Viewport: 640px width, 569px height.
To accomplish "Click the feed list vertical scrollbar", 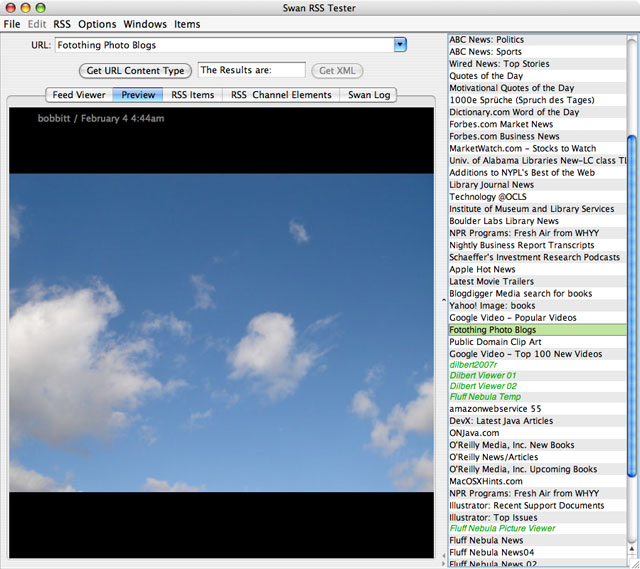I will tap(632, 300).
